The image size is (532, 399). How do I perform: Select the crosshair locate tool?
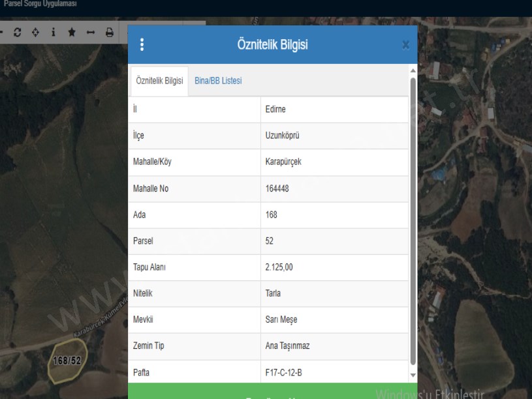coord(35,33)
